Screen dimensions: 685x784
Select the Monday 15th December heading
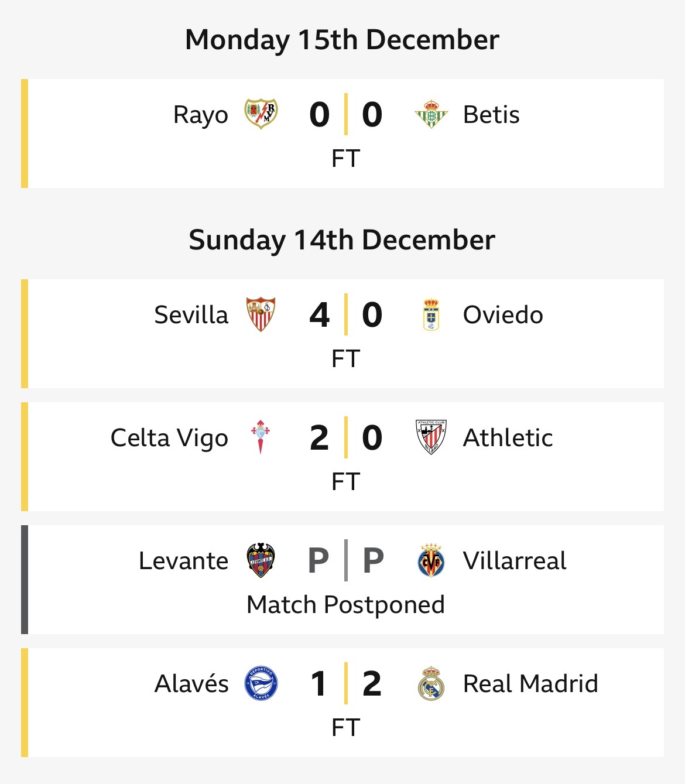click(x=342, y=40)
